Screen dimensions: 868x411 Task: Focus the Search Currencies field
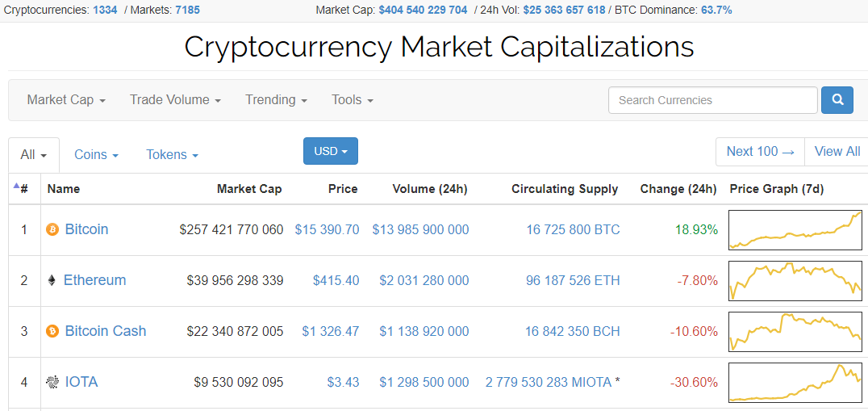pos(712,100)
